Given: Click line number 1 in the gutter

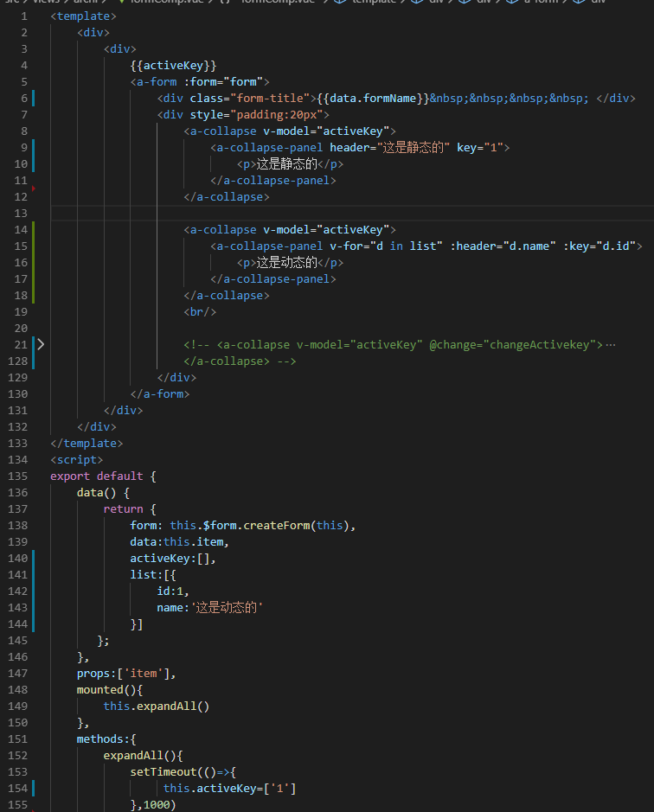Looking at the screenshot, I should click(x=24, y=16).
